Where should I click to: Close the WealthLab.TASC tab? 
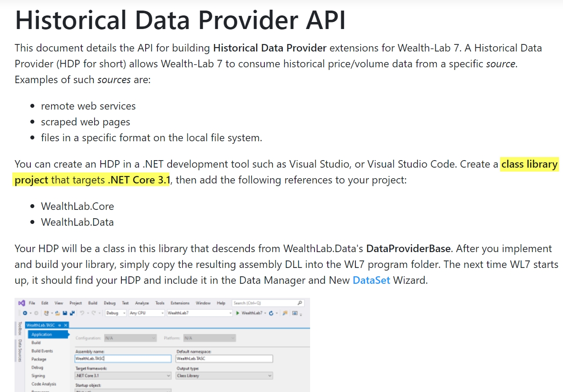[66, 325]
